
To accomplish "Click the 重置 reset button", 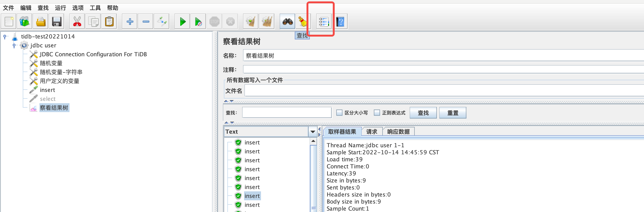I will coord(452,113).
